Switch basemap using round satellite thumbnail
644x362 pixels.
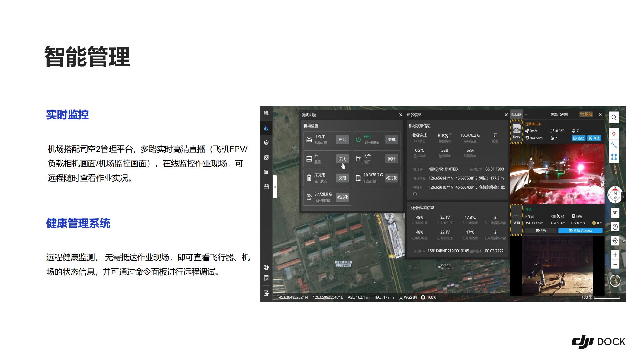click(615, 281)
